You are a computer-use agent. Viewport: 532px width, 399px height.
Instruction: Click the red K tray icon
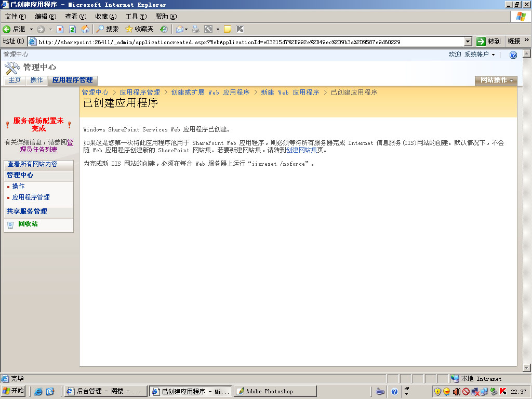click(x=503, y=392)
